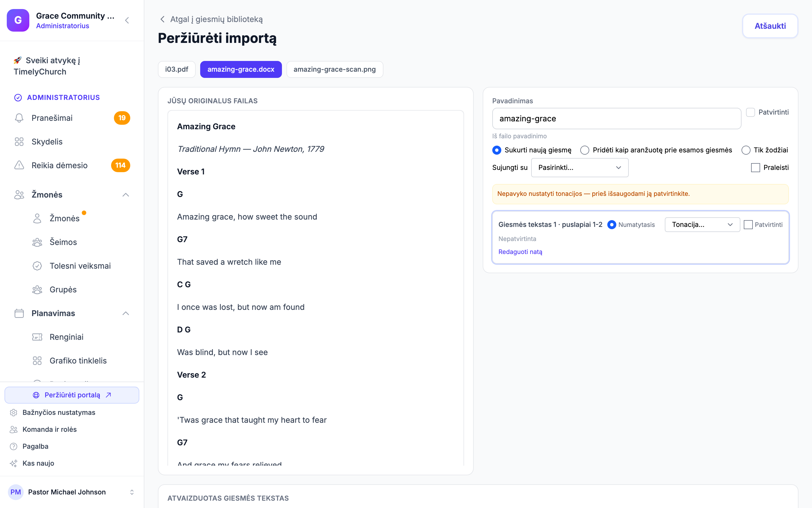Open the Tonacija key dropdown
Image resolution: width=812 pixels, height=508 pixels.
[702, 225]
